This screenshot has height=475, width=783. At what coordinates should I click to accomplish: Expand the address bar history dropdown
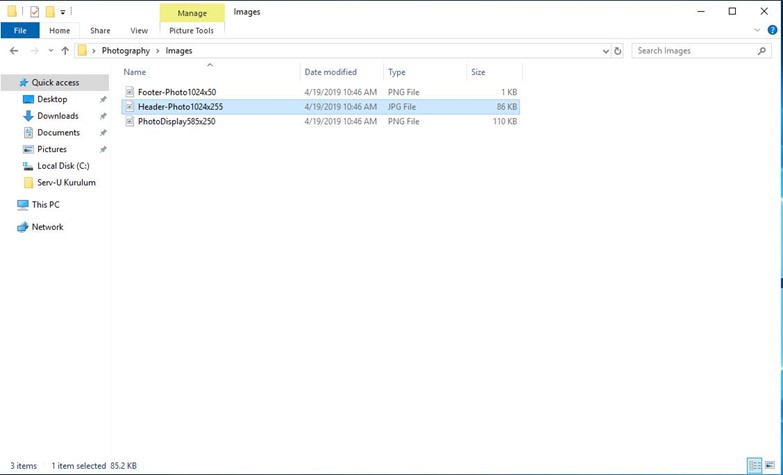606,51
